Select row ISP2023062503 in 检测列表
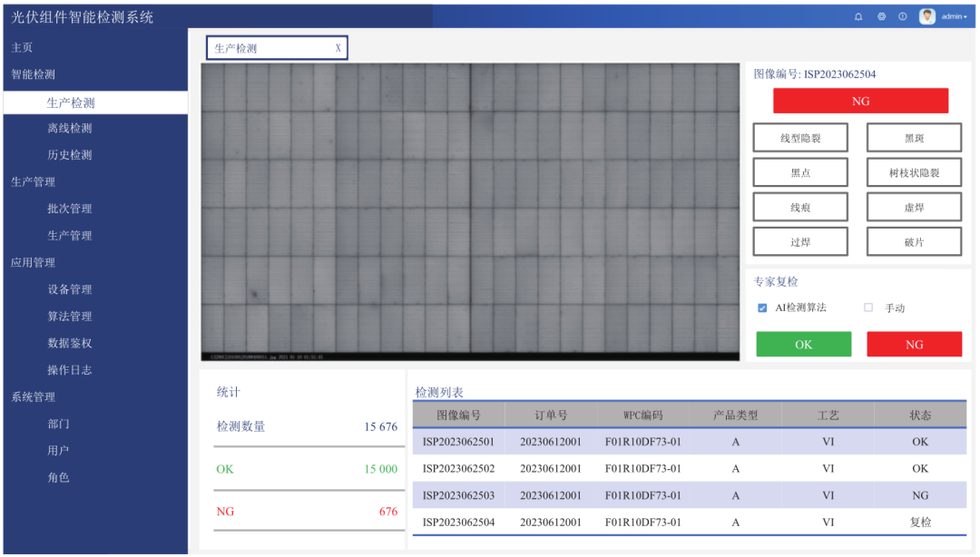 458,495
